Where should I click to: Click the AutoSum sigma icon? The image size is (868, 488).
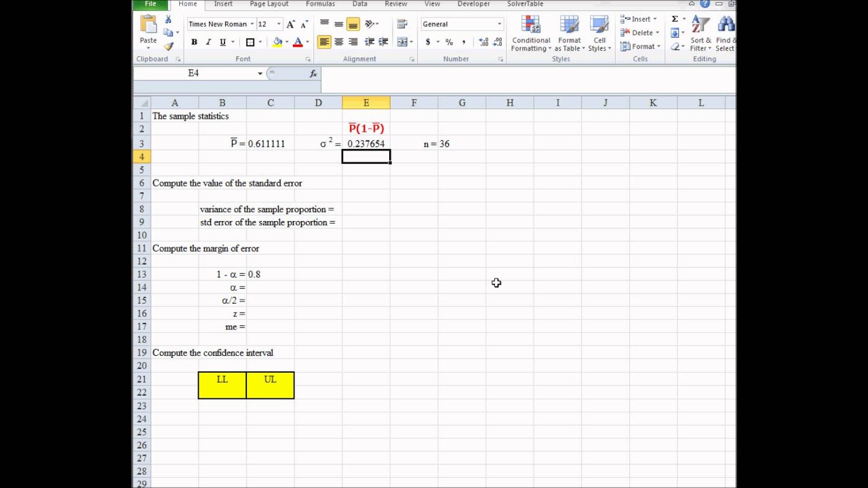click(x=675, y=19)
